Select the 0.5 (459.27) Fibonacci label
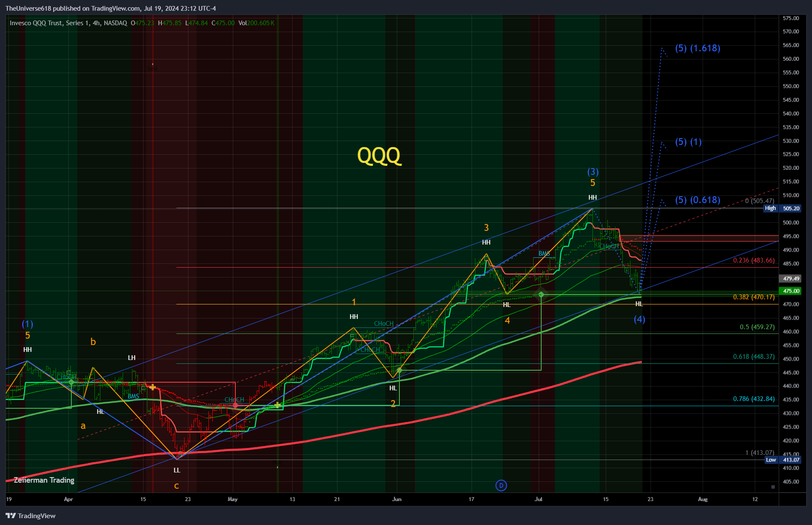The width and height of the screenshot is (812, 525). pyautogui.click(x=757, y=327)
